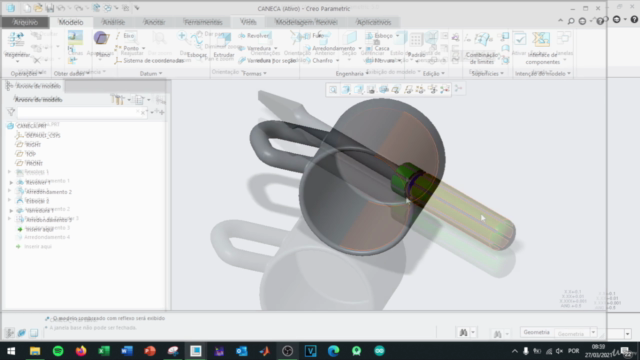
Task: Click Varredura por seção
Action: click(x=267, y=60)
